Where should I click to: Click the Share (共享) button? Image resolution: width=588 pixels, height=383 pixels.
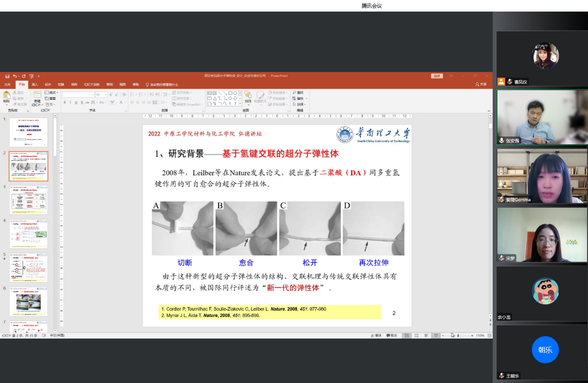pyautogui.click(x=481, y=85)
